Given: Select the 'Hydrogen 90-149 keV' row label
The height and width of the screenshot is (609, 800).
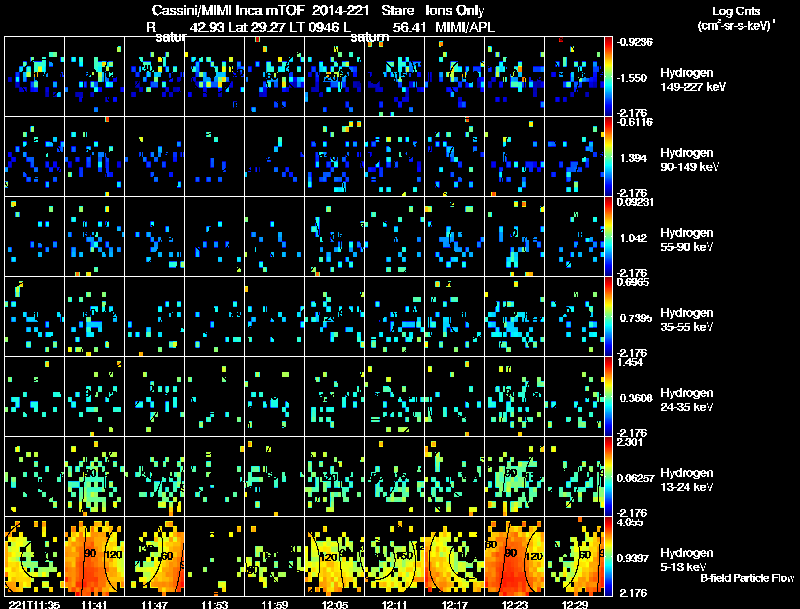Looking at the screenshot, I should pos(689,160).
